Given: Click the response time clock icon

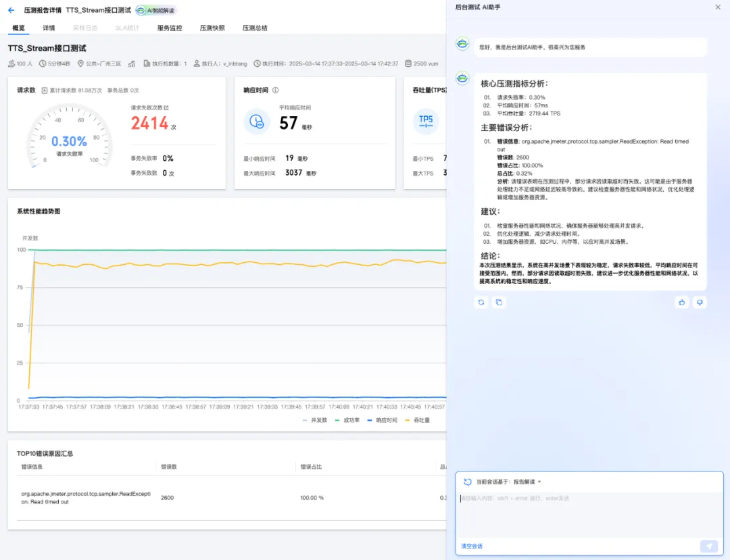Looking at the screenshot, I should click(257, 122).
